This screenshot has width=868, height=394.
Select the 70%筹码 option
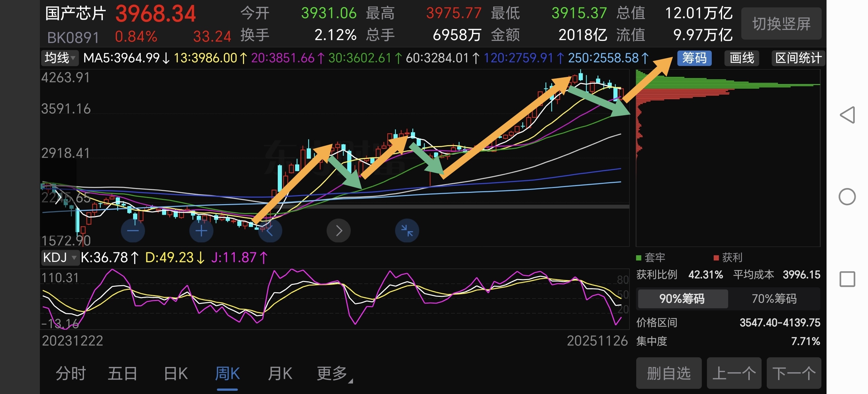click(x=774, y=298)
